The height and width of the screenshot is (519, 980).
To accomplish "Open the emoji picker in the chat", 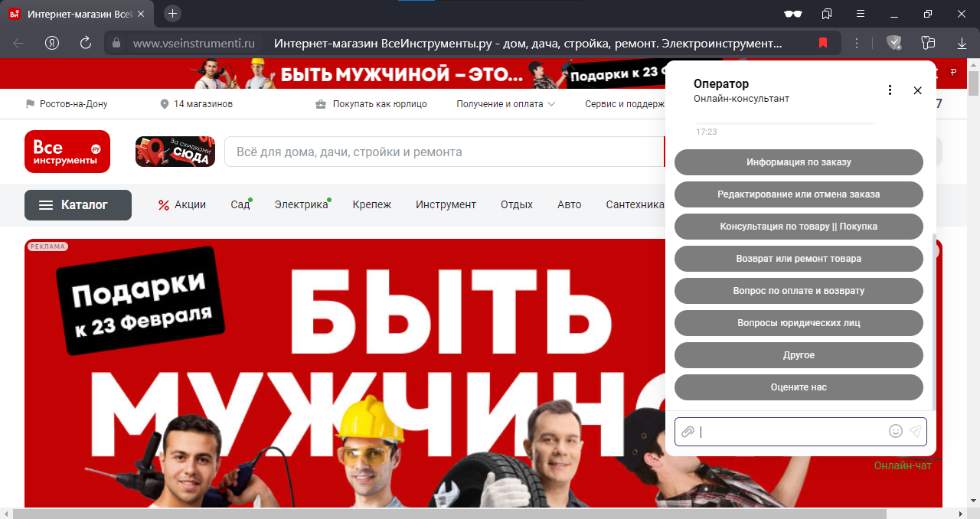I will 895,431.
